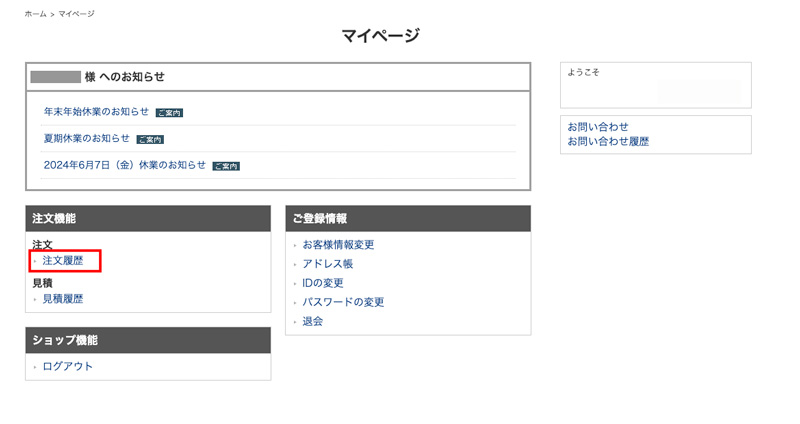Screen dimensions: 800x424
Task: Click the ログアウト link
Action: 67,366
